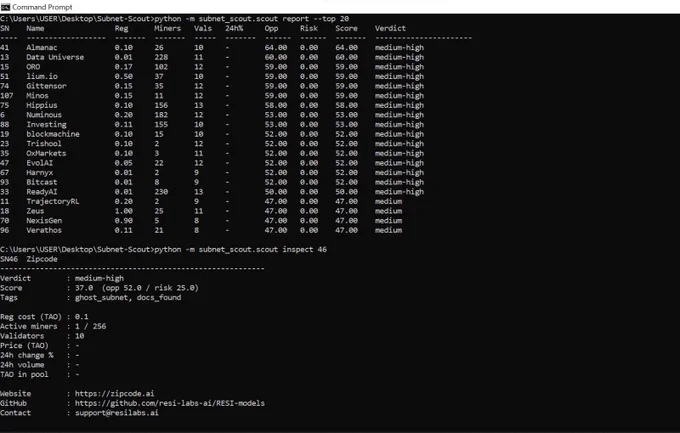680x433 pixels.
Task: Click the 'Name' column header
Action: pyautogui.click(x=35, y=28)
